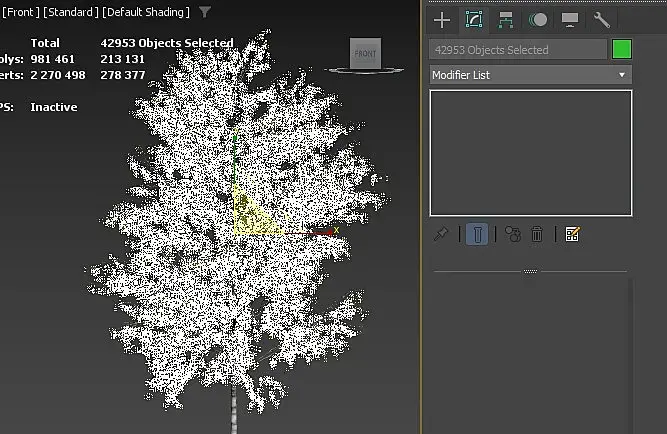The width and height of the screenshot is (667, 434).
Task: Click the 'Inactive' FPS status text
Action: 54,107
